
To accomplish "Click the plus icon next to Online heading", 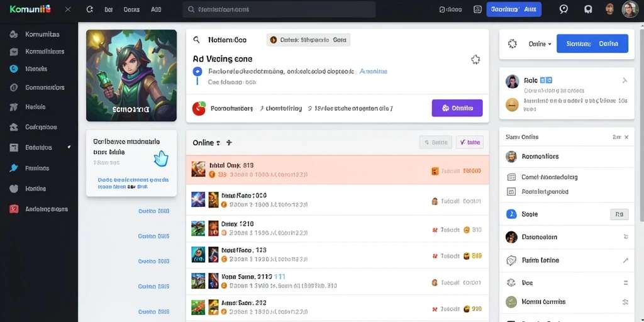I will coord(229,143).
